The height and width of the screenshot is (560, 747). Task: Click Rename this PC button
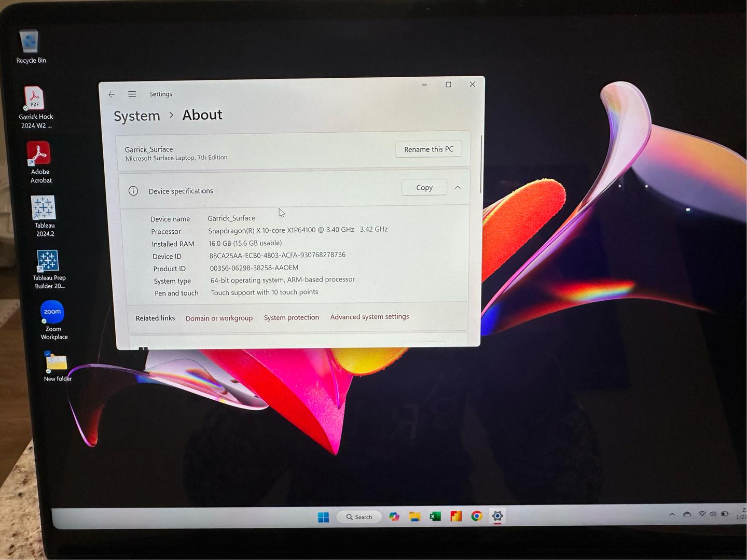pos(428,149)
